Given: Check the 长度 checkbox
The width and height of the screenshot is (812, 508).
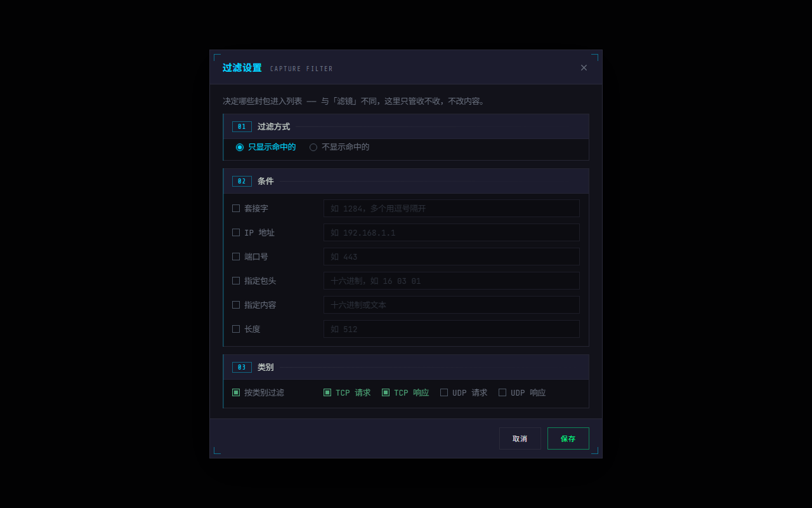Looking at the screenshot, I should 236,329.
